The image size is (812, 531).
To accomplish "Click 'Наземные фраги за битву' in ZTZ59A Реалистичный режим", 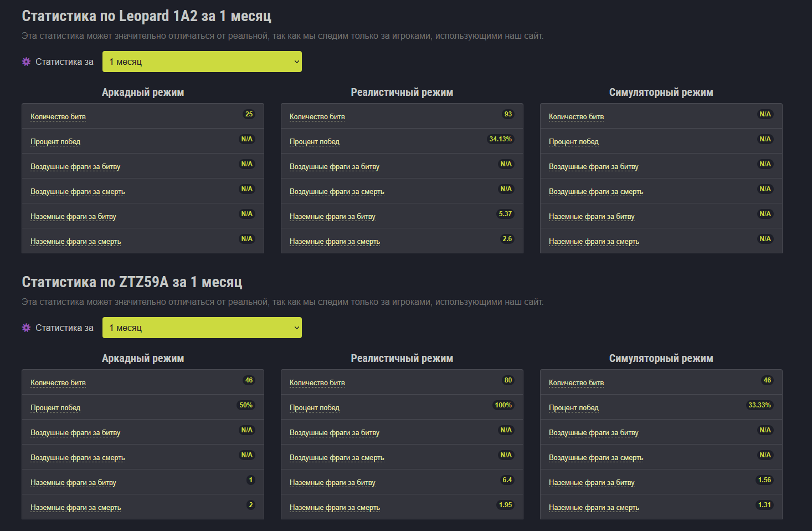I will click(x=332, y=482).
